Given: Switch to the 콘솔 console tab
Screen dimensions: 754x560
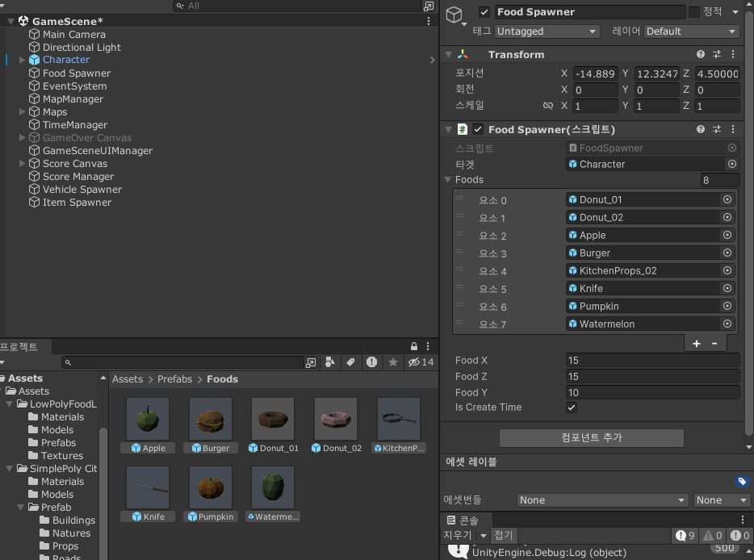Looking at the screenshot, I should pyautogui.click(x=464, y=520).
